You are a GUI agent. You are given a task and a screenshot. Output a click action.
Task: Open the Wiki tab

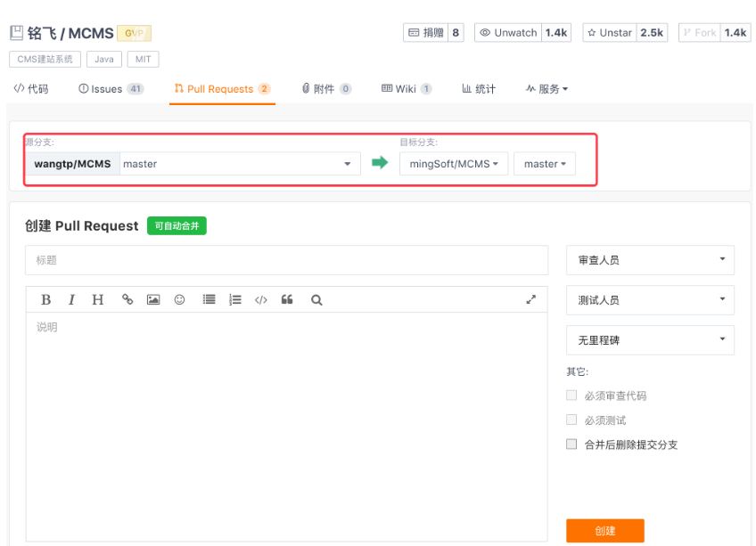(x=406, y=89)
